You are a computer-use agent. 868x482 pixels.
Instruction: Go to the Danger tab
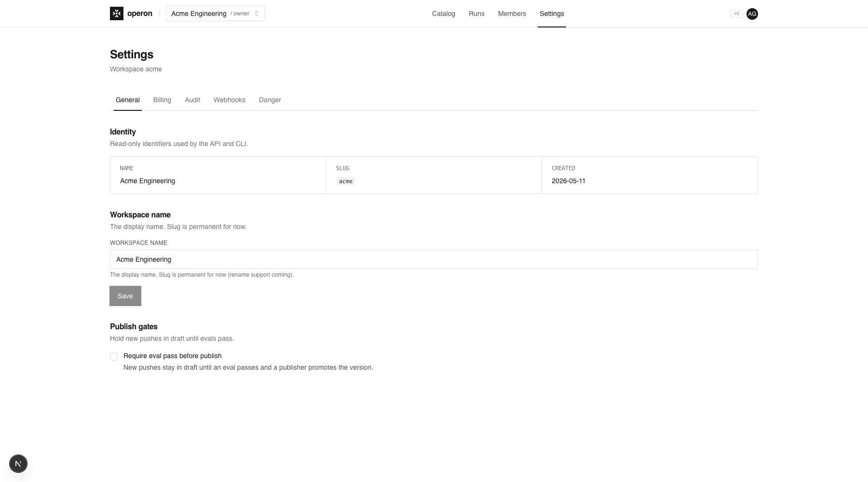click(270, 100)
